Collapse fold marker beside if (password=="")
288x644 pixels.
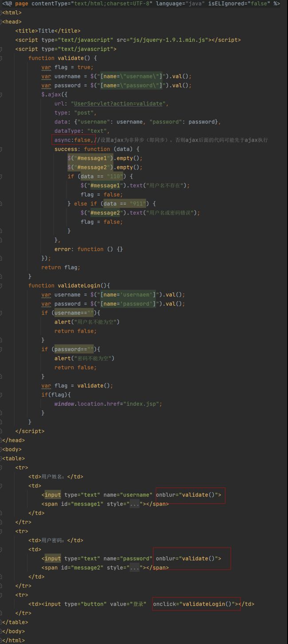[1, 349]
